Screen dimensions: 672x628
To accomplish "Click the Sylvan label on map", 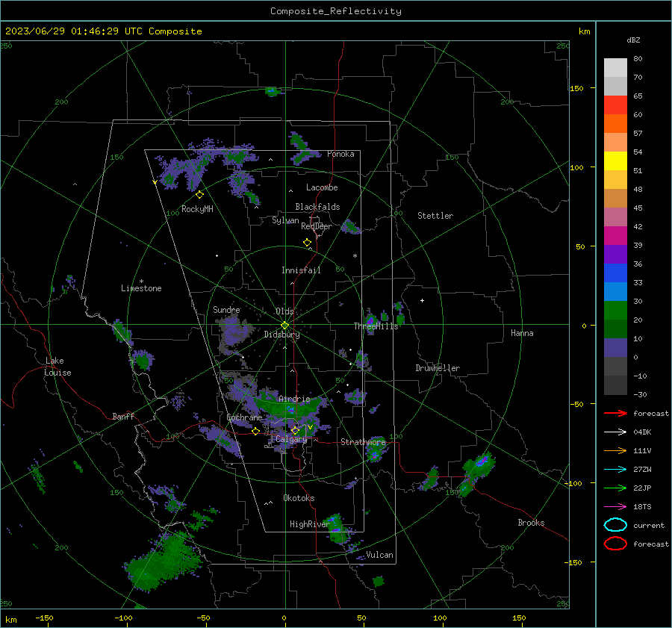I will coord(285,220).
